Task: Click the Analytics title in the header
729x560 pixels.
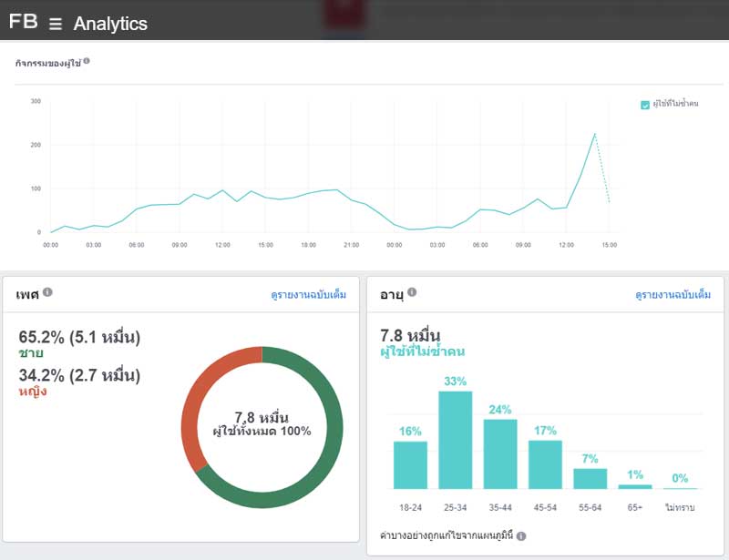Action: click(109, 25)
